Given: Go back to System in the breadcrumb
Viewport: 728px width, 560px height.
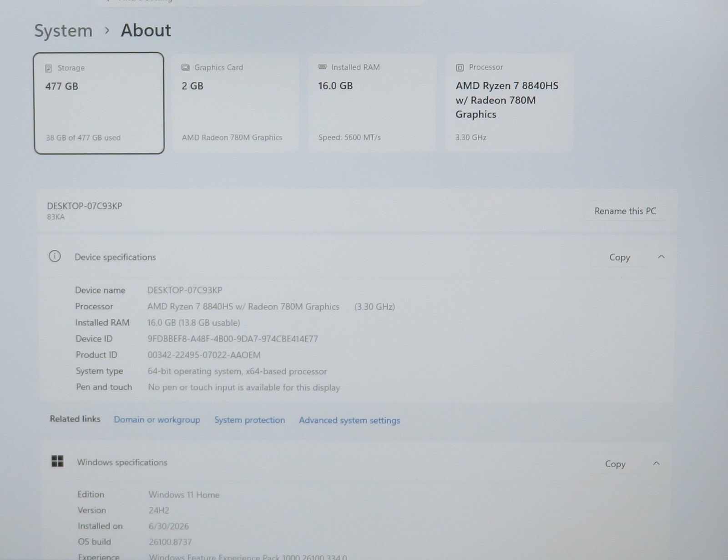Looking at the screenshot, I should tap(63, 31).
